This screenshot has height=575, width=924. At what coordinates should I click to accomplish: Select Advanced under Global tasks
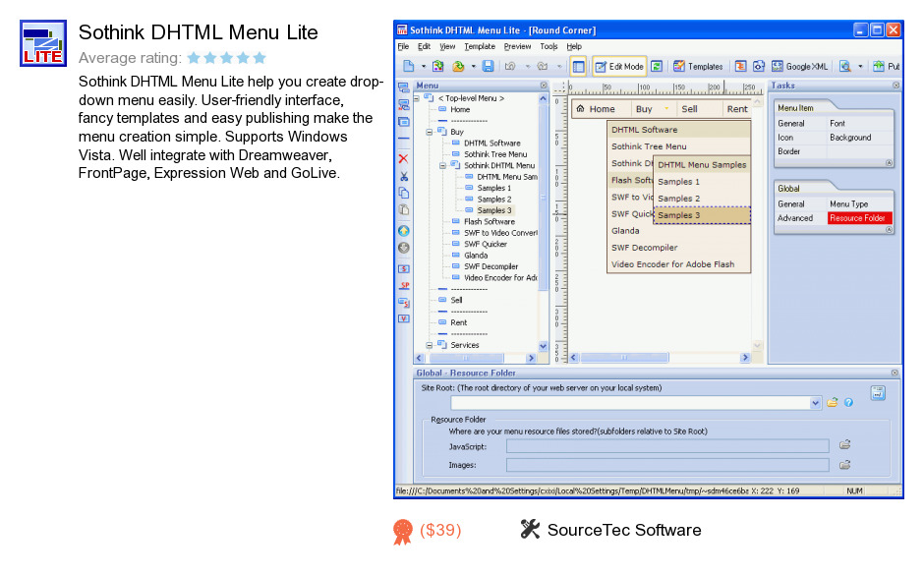pyautogui.click(x=795, y=218)
